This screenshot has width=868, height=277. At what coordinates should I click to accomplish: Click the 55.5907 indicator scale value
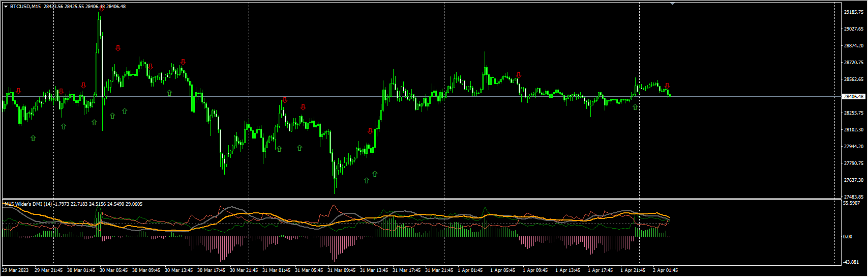pyautogui.click(x=852, y=203)
